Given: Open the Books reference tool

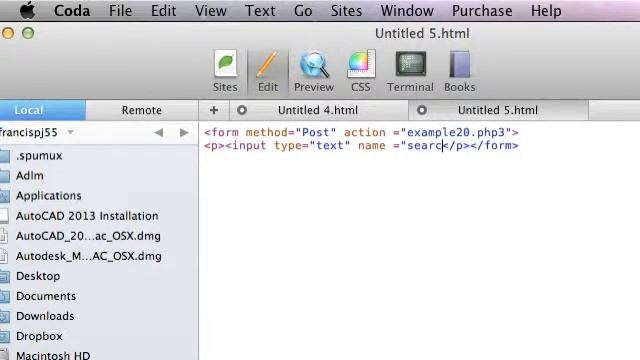Looking at the screenshot, I should click(x=460, y=71).
